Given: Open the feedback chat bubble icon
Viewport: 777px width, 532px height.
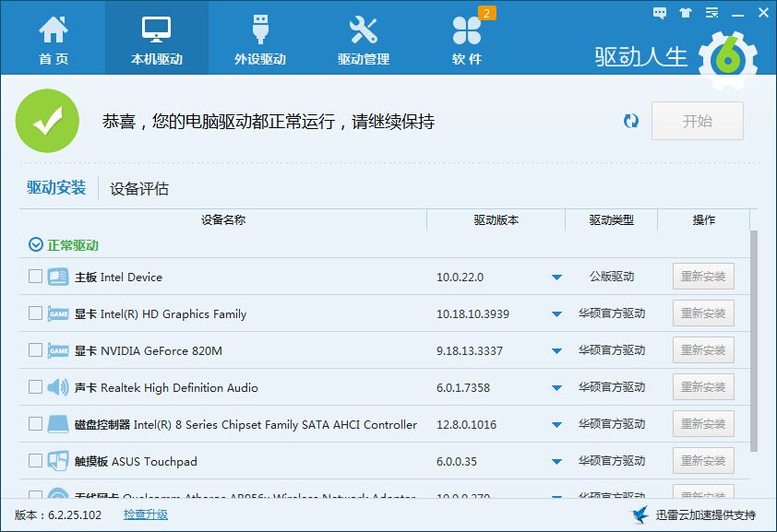Looking at the screenshot, I should 660,13.
